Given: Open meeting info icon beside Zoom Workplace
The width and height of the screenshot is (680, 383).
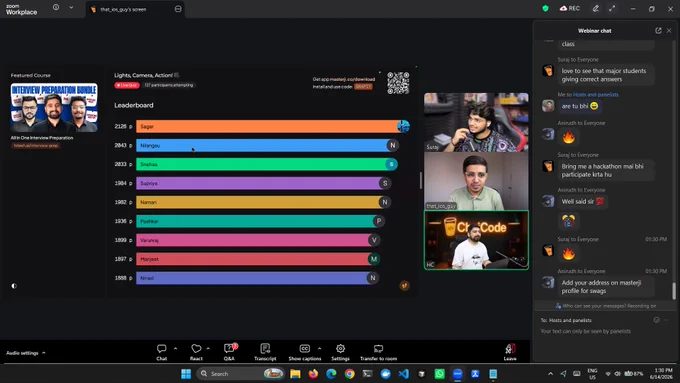Looking at the screenshot, I should coord(56,7).
